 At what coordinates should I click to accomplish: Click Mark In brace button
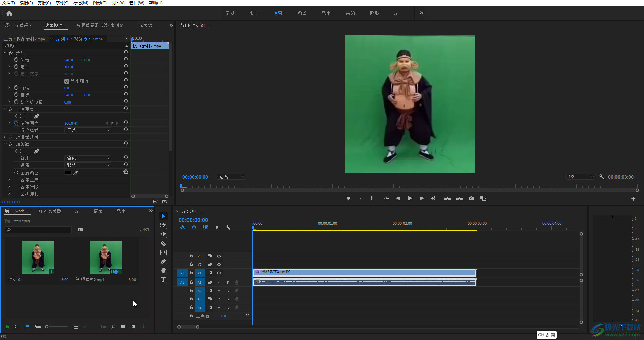(x=361, y=198)
